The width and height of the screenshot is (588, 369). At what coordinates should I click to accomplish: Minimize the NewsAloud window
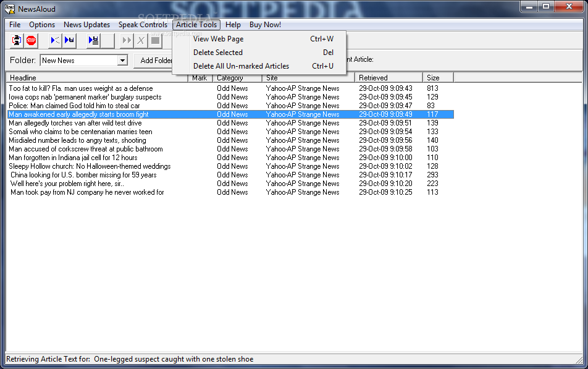(529, 6)
